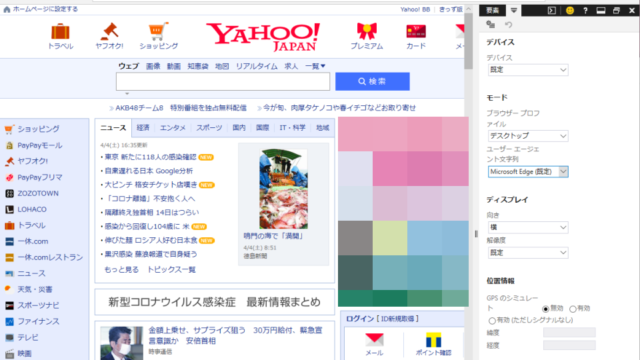The height and width of the screenshot is (360, 640).
Task: Select the GPS simulation enabled radio button
Action: [573, 309]
